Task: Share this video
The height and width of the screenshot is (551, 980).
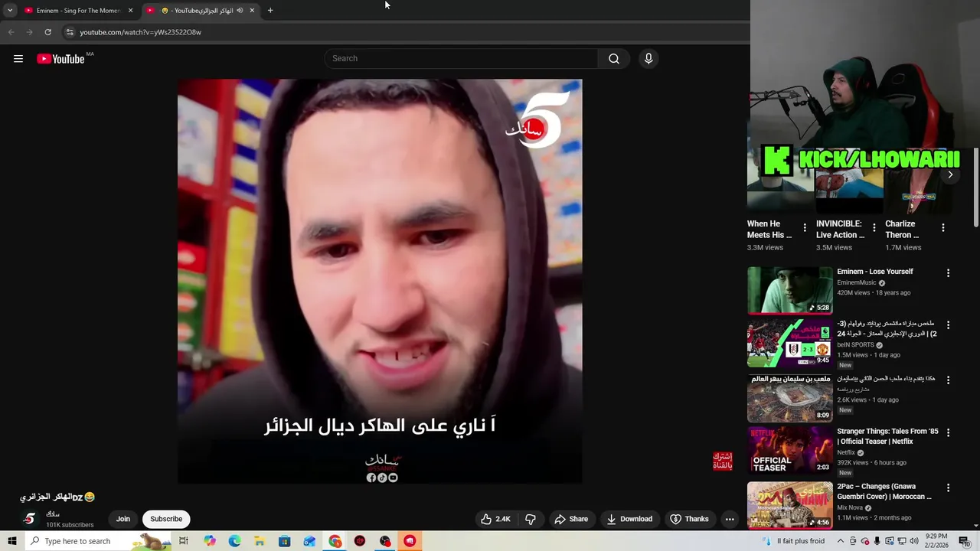Action: [x=571, y=519]
